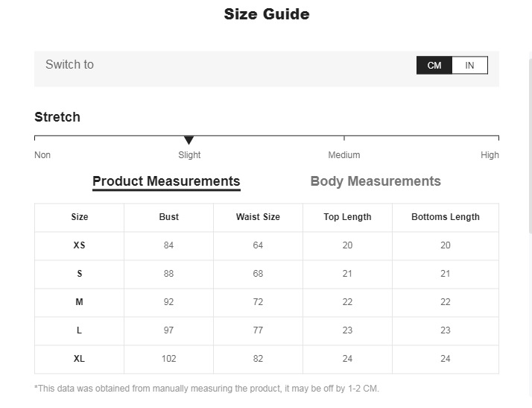The width and height of the screenshot is (532, 408).
Task: Select the S size row
Action: 80,274
